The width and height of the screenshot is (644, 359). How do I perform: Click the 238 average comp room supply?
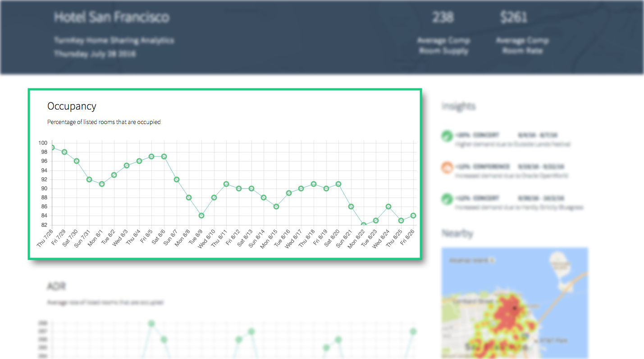pos(443,17)
